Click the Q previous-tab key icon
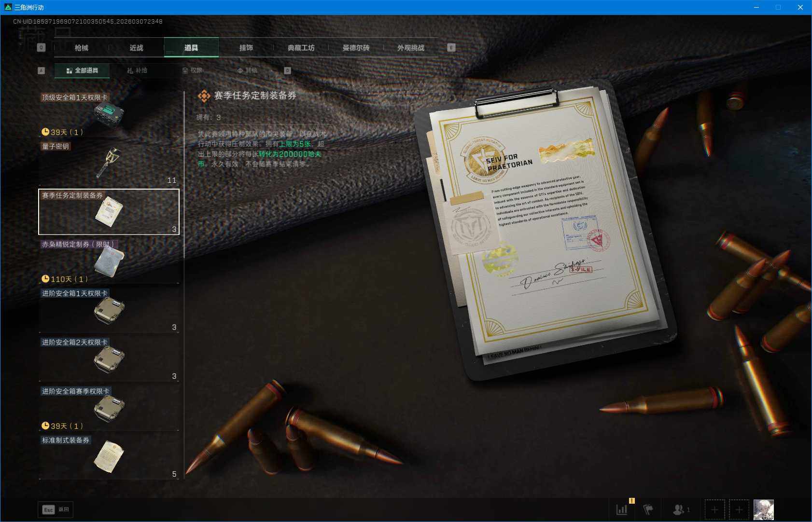The width and height of the screenshot is (812, 522). 41,47
